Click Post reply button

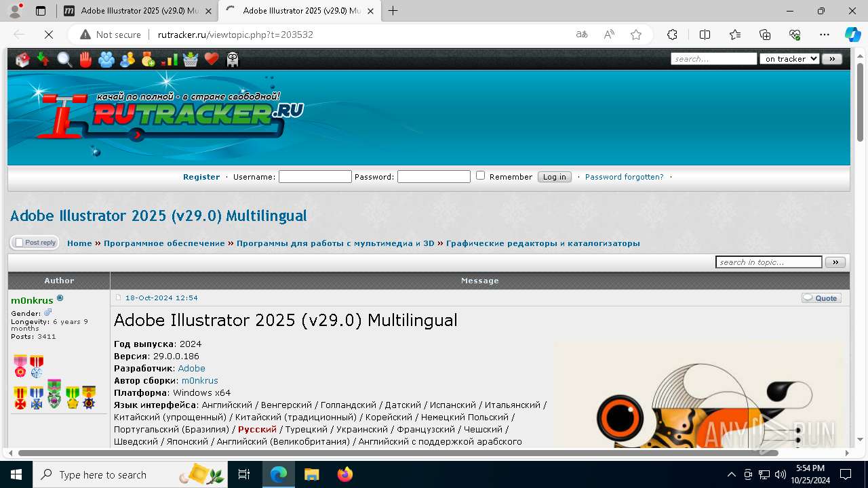35,243
